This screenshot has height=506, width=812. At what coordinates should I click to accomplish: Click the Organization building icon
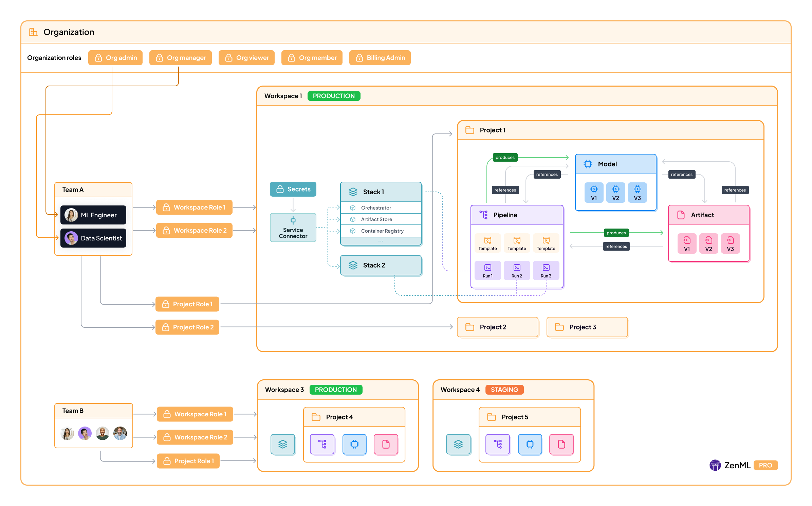[33, 32]
